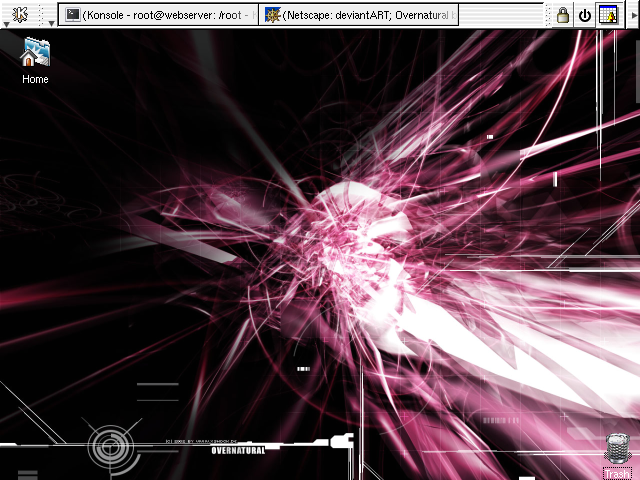
Task: Click the panel hide arrow at right edge
Action: pos(634,15)
